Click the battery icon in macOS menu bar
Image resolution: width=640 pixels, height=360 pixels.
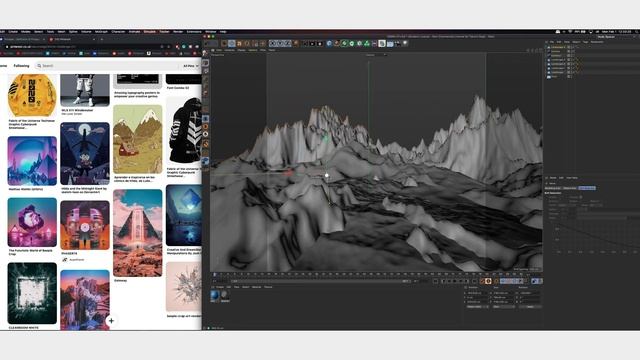(583, 31)
